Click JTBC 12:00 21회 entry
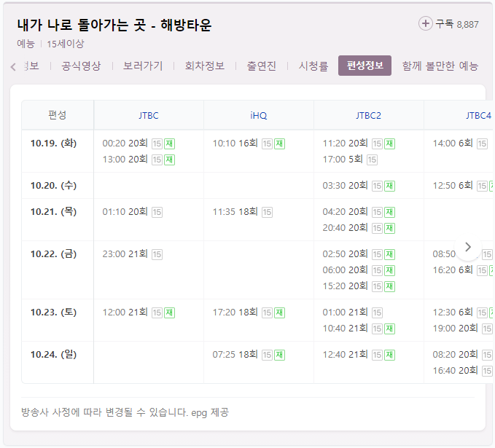 point(125,312)
